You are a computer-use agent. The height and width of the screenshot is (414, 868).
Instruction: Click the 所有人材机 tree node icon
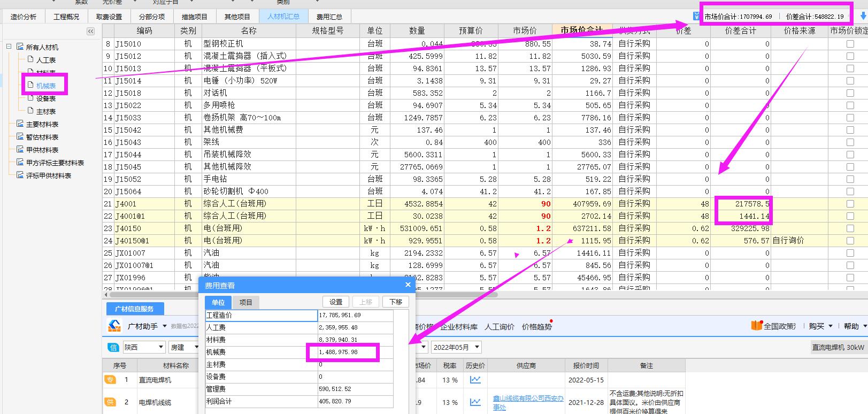(x=20, y=47)
